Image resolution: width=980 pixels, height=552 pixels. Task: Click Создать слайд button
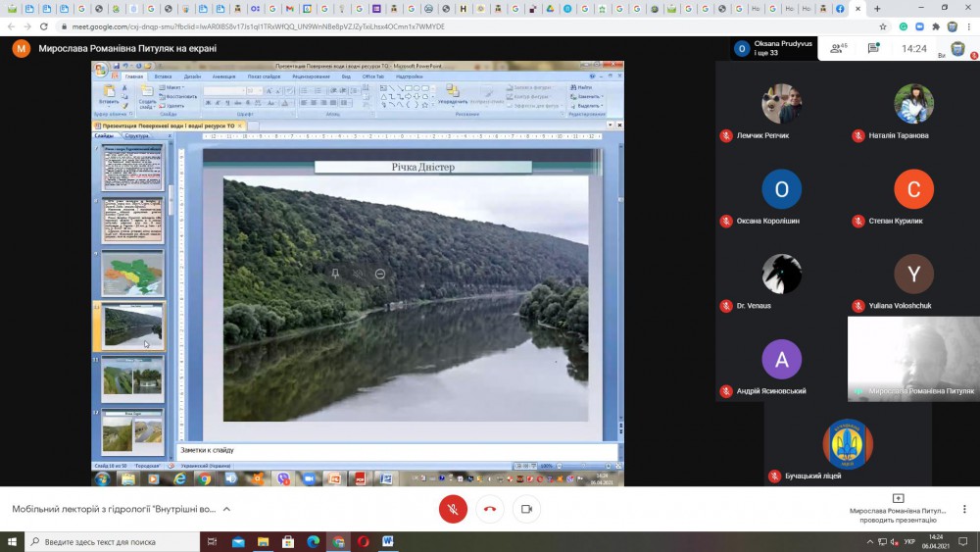(x=147, y=97)
